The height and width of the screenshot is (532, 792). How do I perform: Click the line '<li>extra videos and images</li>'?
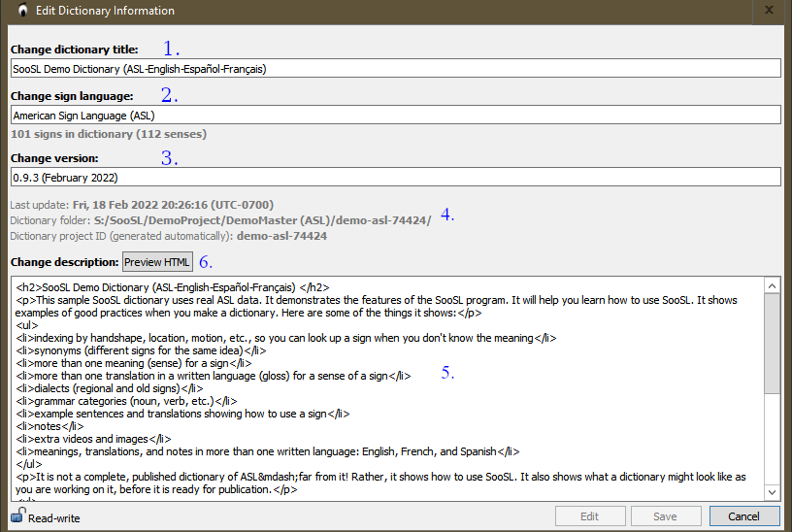93,439
